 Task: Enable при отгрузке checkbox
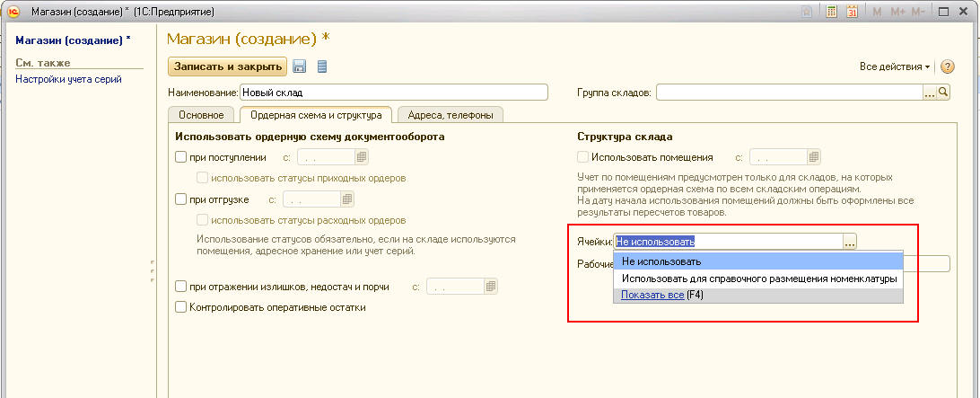click(181, 199)
